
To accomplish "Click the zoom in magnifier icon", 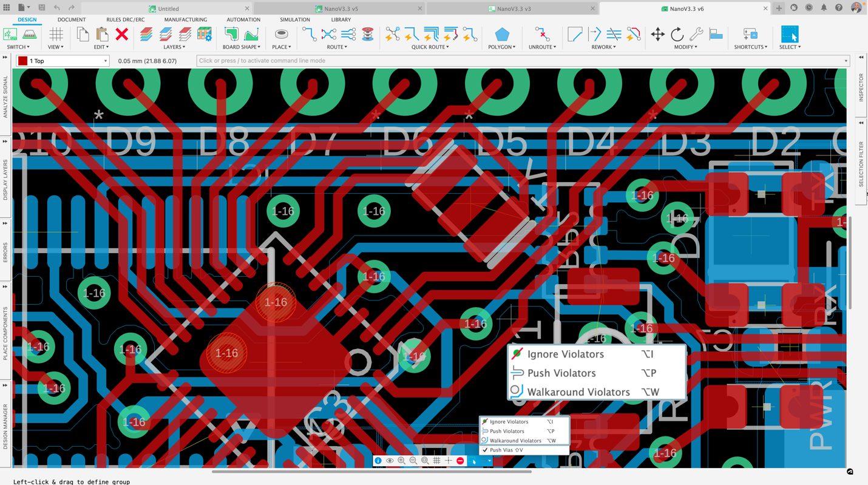I will [401, 461].
